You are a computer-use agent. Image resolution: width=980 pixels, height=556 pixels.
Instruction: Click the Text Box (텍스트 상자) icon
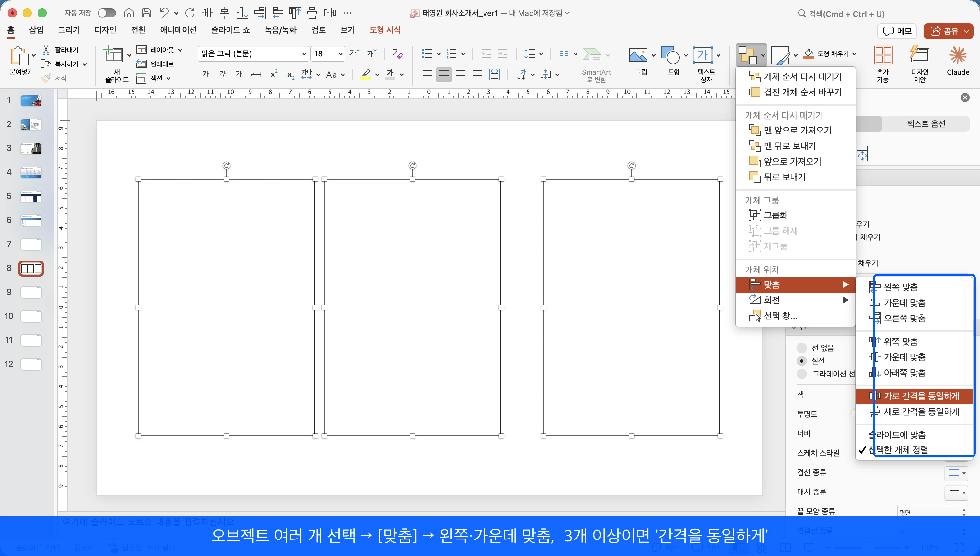click(x=702, y=55)
